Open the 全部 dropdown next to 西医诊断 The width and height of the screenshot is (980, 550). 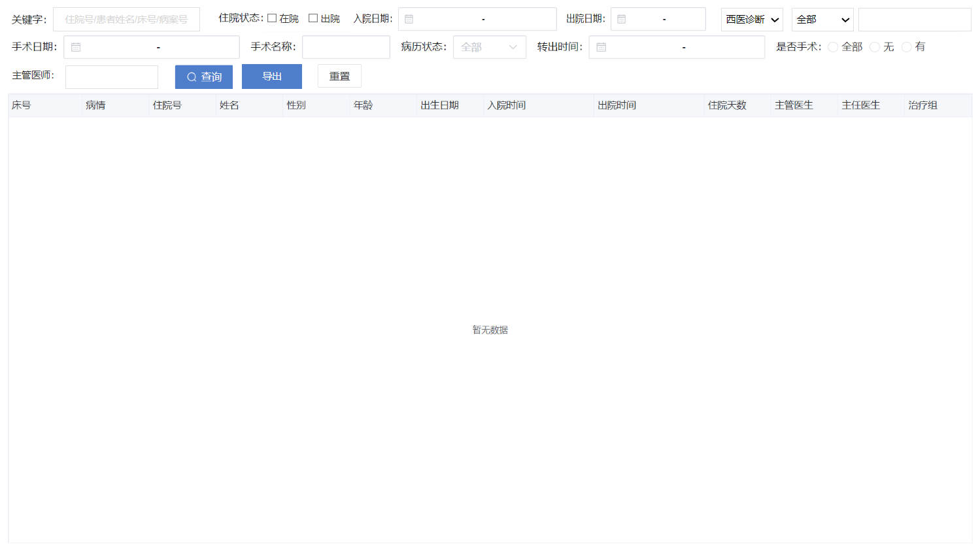822,20
